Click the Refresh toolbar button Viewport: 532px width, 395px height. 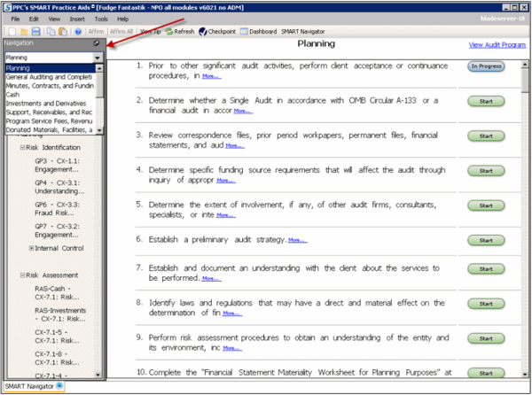[x=179, y=31]
